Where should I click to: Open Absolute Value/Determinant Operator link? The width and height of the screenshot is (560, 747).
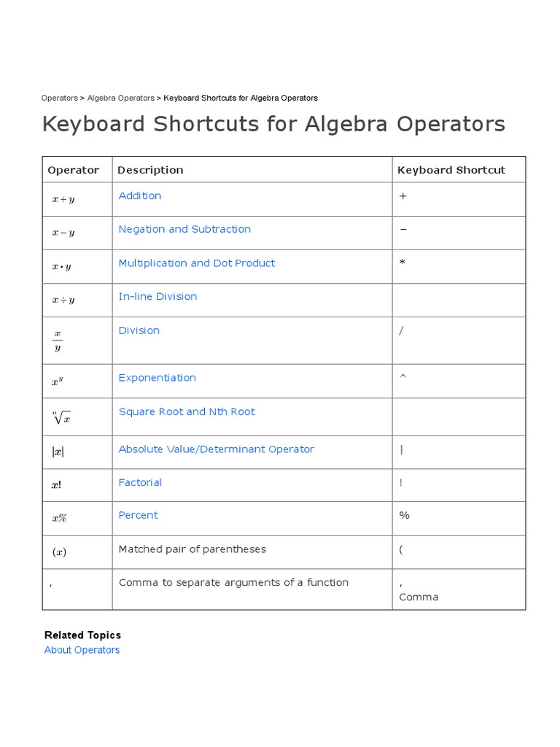(216, 449)
